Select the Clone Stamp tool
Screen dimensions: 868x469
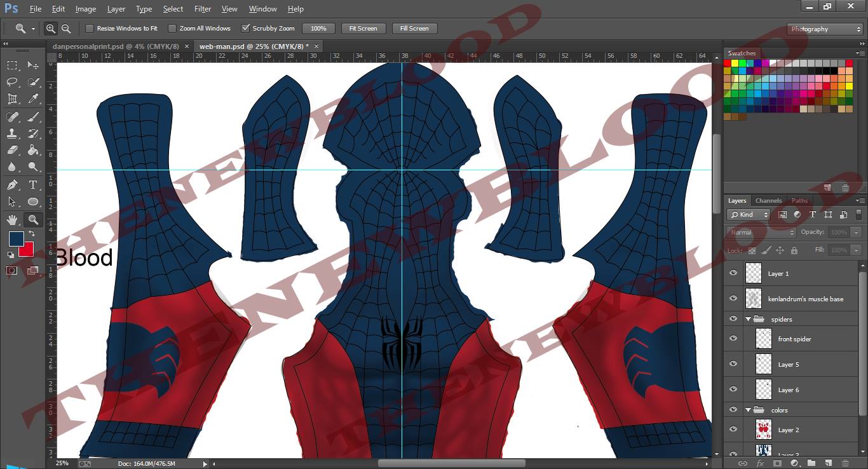12,133
